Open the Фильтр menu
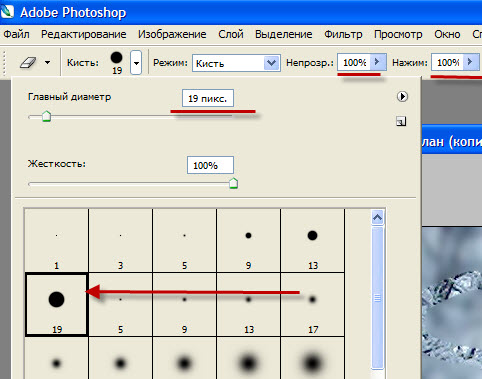Viewport: 482px width, 379px height. point(343,35)
